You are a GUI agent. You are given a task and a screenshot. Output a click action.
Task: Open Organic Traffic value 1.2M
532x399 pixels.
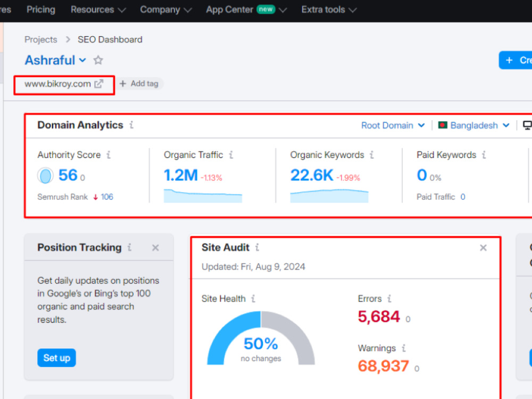click(x=180, y=176)
